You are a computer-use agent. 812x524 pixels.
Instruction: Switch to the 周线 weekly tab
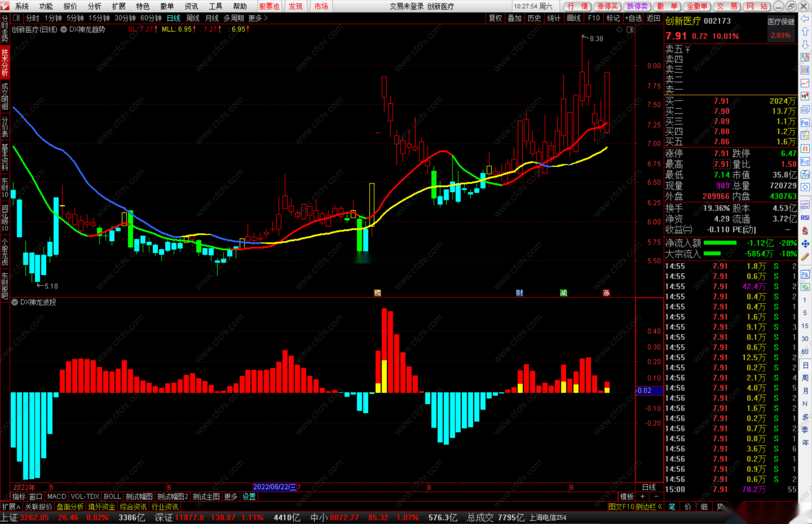coord(193,18)
